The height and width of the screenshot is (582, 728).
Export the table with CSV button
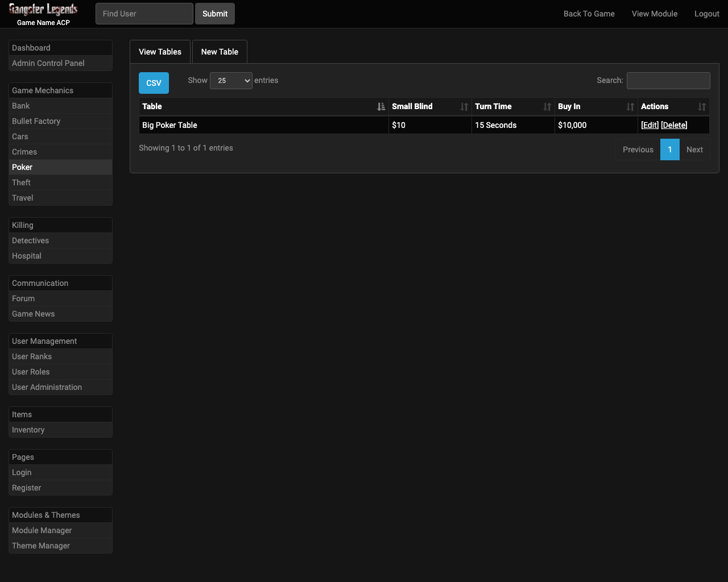point(154,83)
